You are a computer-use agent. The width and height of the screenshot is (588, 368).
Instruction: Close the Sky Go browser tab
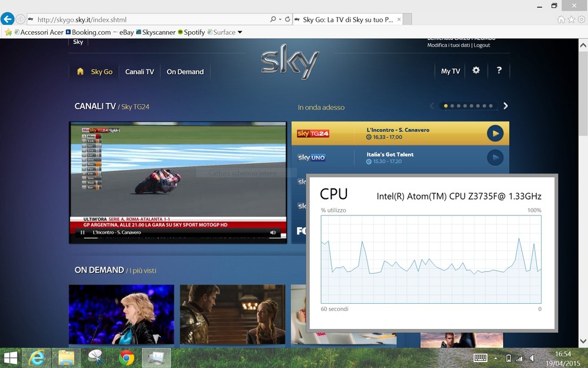pyautogui.click(x=399, y=19)
